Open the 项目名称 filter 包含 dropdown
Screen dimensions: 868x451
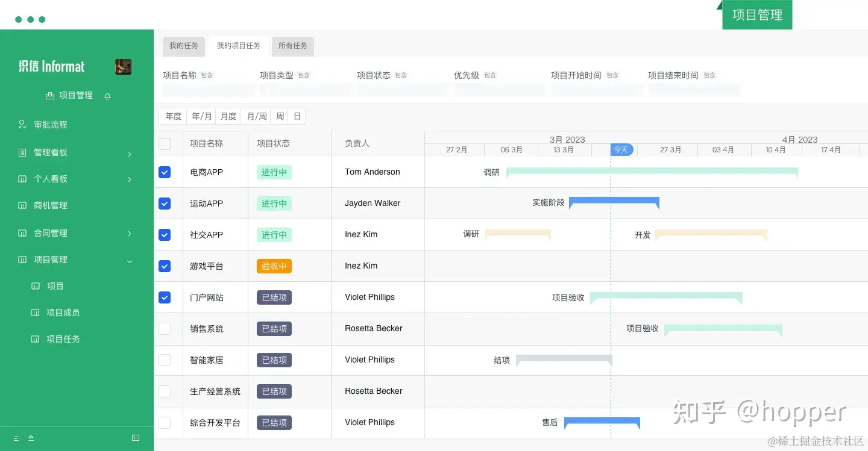click(207, 75)
